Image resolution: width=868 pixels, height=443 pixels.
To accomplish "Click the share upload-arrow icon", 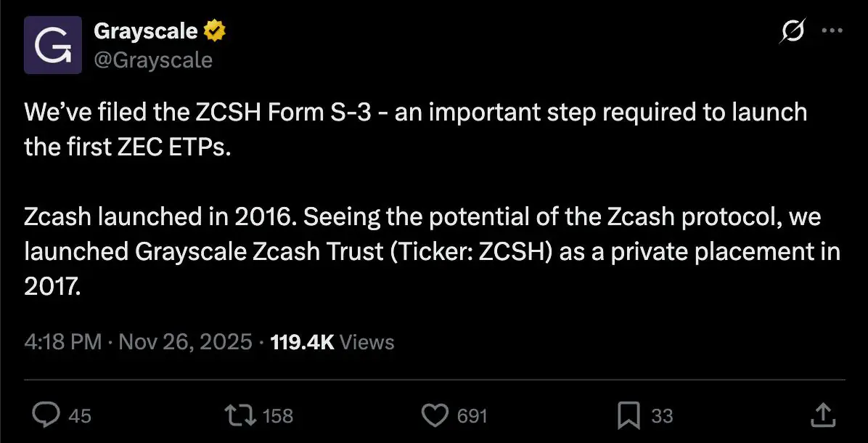I will pos(821,415).
